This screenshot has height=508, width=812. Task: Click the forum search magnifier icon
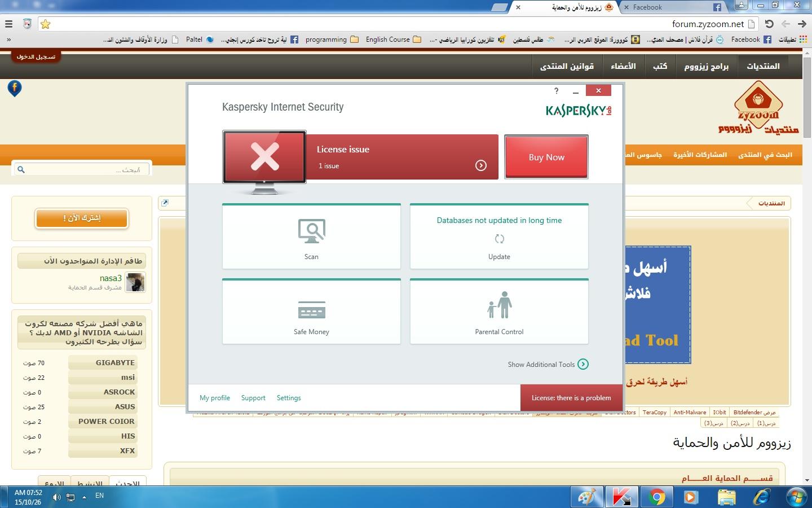[x=21, y=169]
